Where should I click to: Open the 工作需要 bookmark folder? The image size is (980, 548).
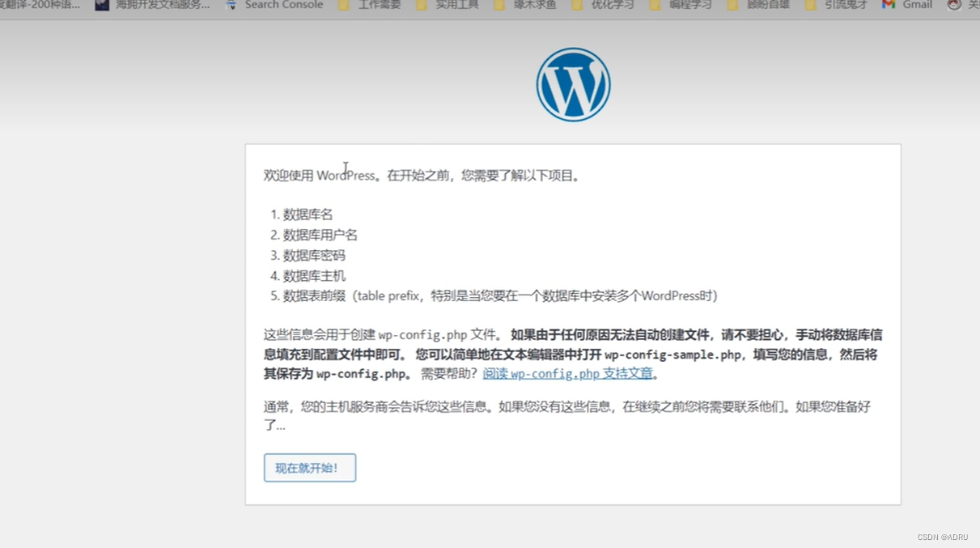coord(370,5)
